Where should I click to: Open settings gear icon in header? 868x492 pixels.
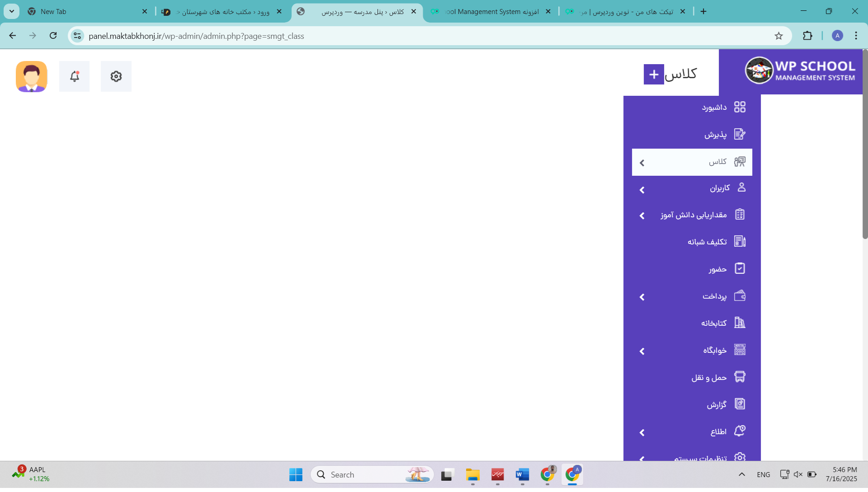click(116, 76)
